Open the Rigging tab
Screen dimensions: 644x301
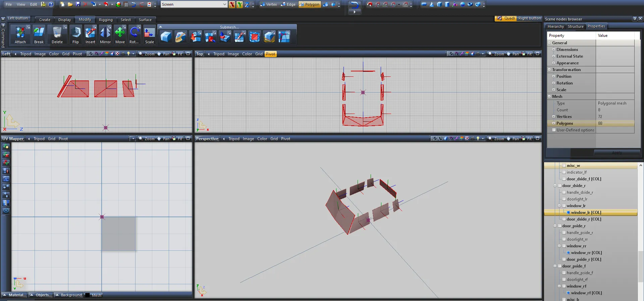(x=106, y=20)
